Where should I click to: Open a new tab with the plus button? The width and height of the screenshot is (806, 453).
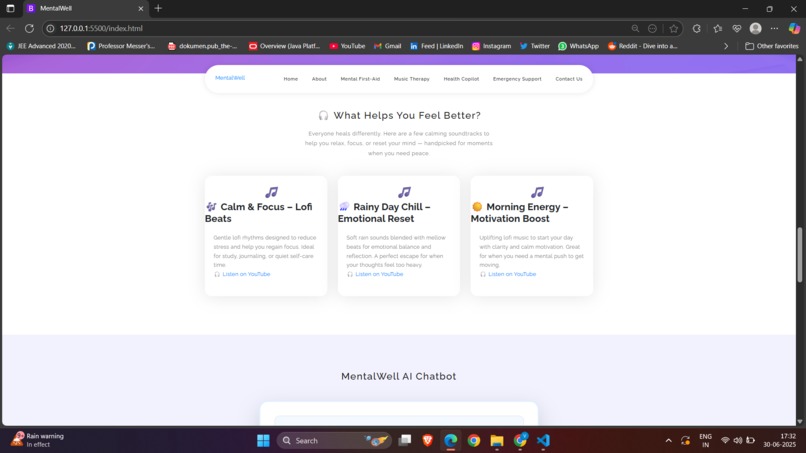coord(158,8)
